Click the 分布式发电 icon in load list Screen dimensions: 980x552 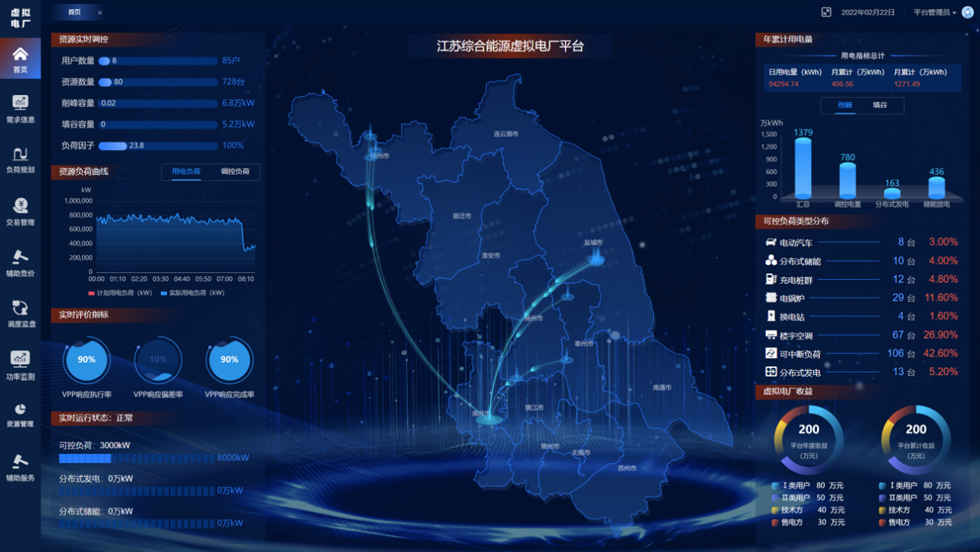(771, 372)
